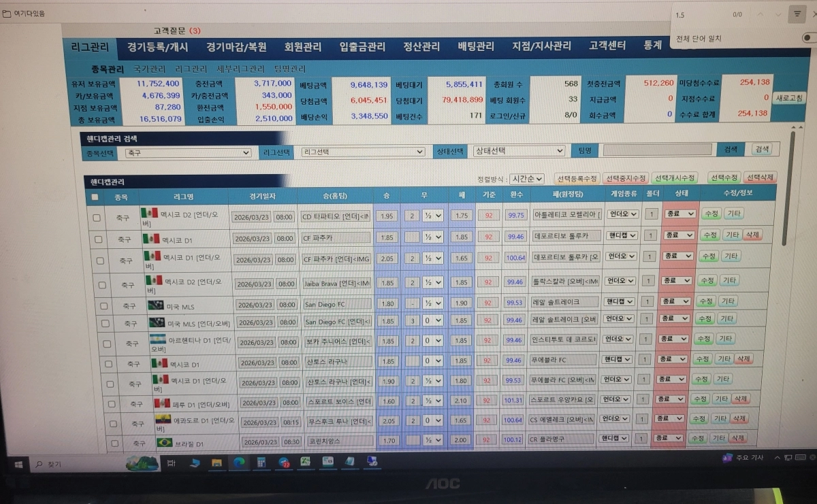The width and height of the screenshot is (817, 504).
Task: Open the ½ draw dropdown in CD 타파티오 row
Action: pos(432,216)
